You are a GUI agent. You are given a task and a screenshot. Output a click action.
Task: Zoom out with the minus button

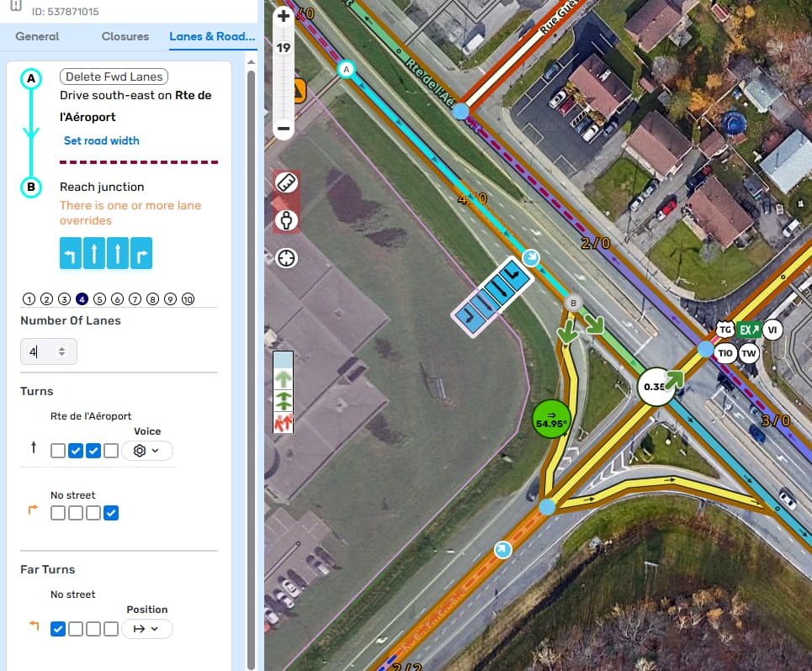(x=284, y=130)
